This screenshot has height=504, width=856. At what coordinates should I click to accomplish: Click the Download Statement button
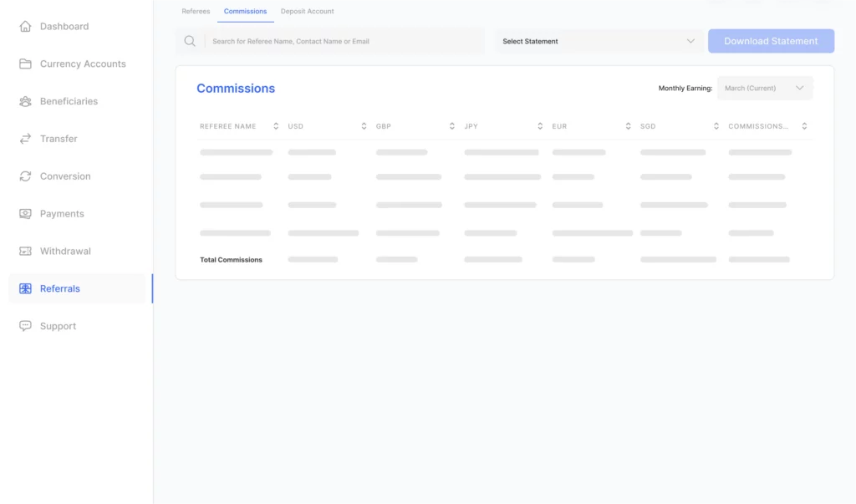tap(770, 41)
